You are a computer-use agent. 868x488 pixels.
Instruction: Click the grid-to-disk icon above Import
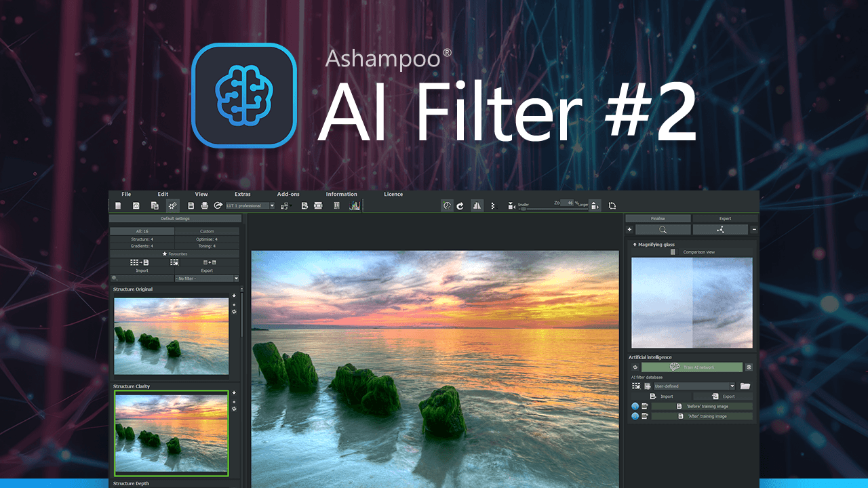coord(140,262)
